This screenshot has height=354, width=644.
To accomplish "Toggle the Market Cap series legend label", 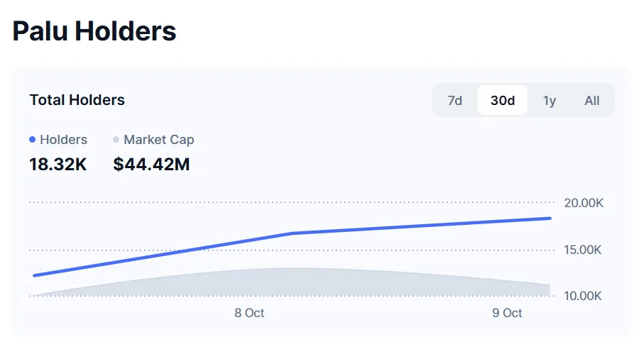I will point(158,140).
